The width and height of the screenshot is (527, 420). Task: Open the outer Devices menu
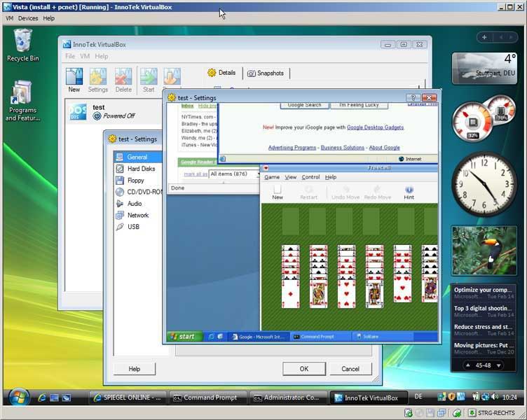pos(28,18)
